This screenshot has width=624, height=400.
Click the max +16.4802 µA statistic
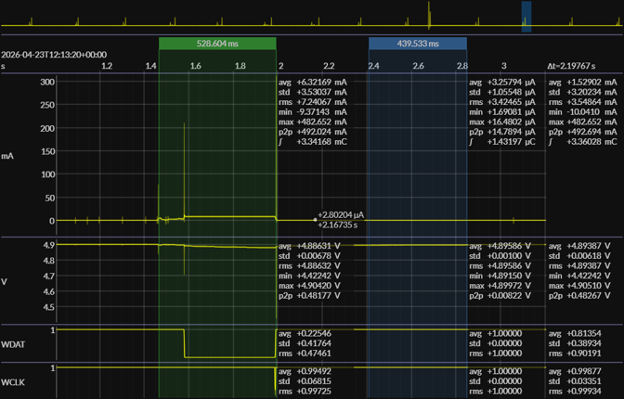point(502,122)
